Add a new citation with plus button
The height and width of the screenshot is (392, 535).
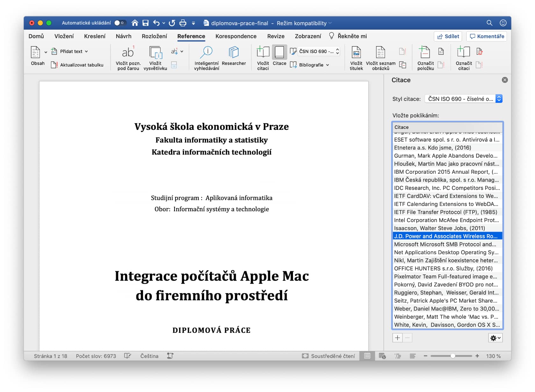tap(397, 338)
